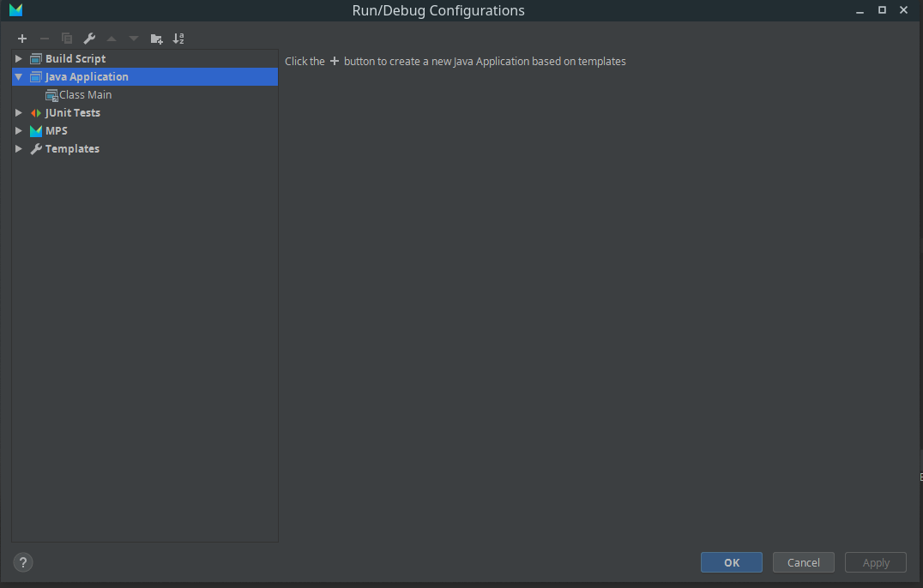Click the Move Up arrow in toolbar
The height and width of the screenshot is (588, 923).
pyautogui.click(x=112, y=39)
